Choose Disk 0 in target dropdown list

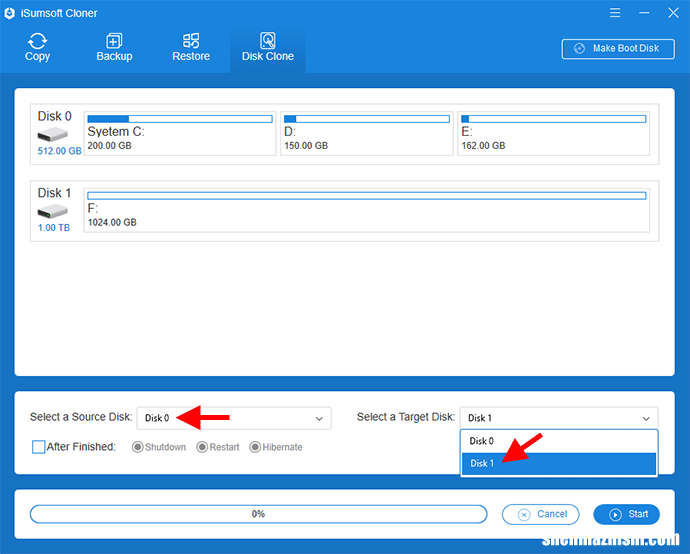click(x=559, y=441)
